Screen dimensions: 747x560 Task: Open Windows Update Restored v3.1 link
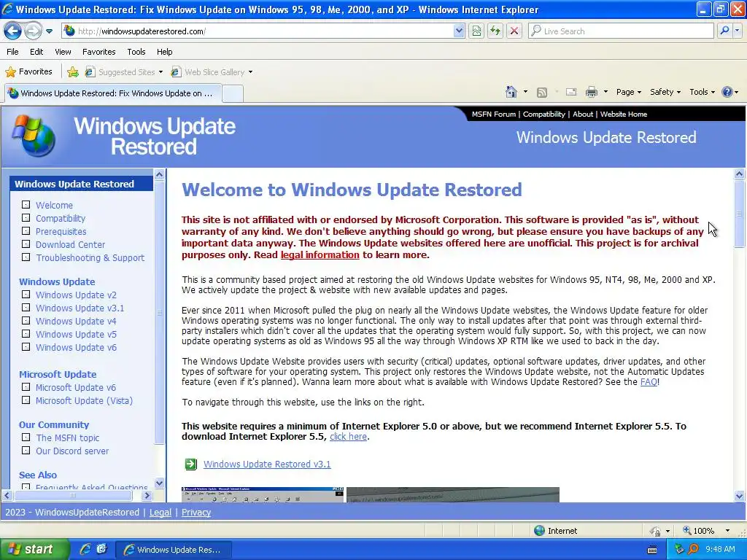(267, 464)
